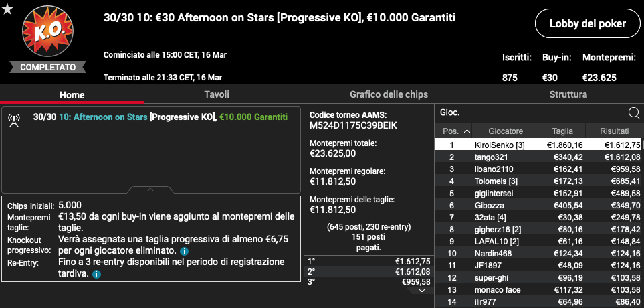
Task: Select the Tolomels [3] player row
Action: (x=538, y=181)
